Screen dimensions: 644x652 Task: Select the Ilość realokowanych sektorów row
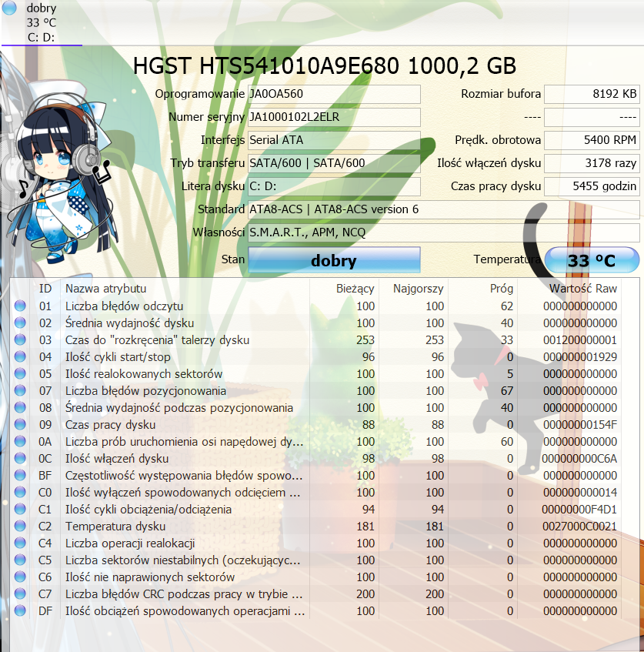(316, 374)
